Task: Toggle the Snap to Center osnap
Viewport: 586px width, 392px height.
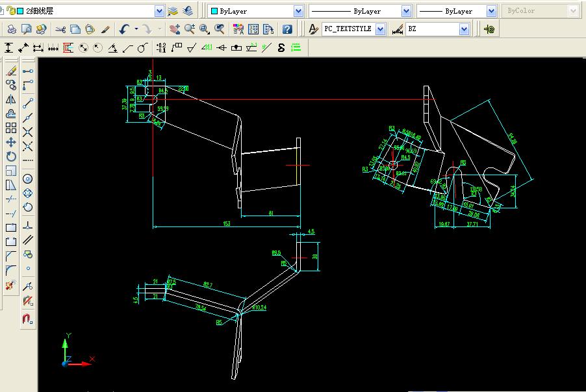Action: point(28,179)
